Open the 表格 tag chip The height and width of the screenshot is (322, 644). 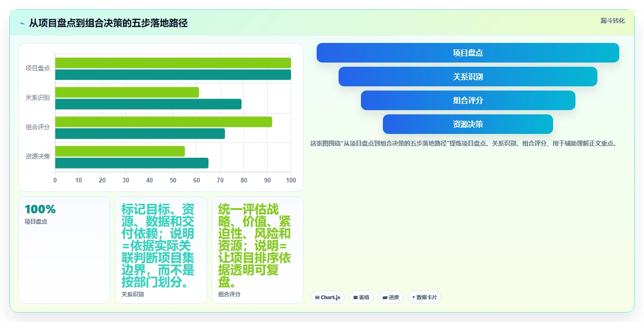(361, 297)
